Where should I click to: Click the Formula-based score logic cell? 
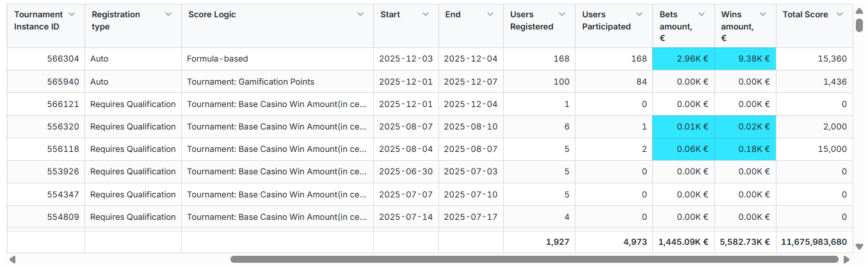[x=218, y=59]
